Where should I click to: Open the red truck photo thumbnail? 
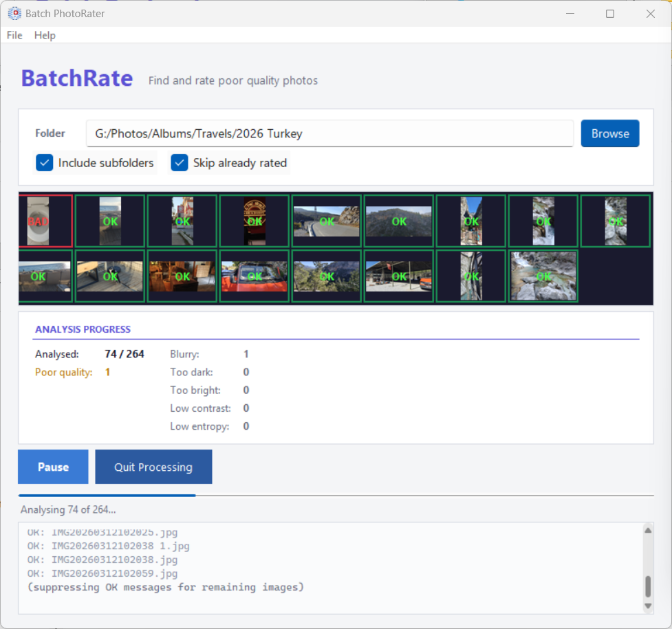[x=254, y=276]
